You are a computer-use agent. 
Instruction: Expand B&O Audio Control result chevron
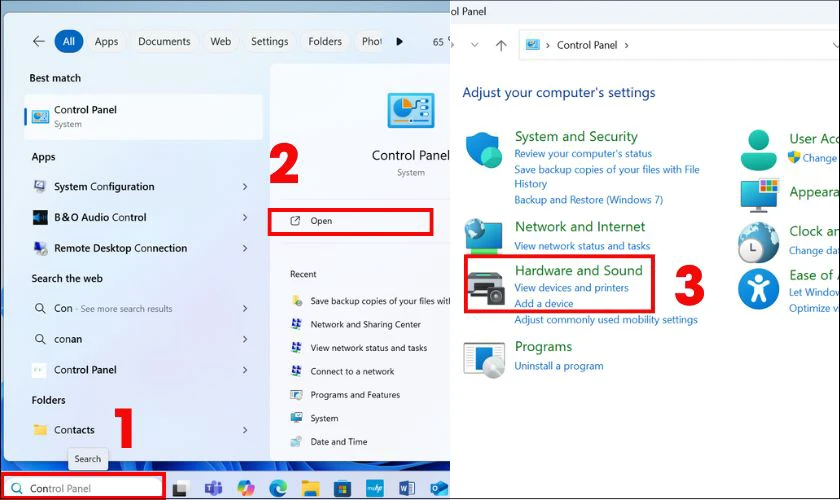(245, 217)
